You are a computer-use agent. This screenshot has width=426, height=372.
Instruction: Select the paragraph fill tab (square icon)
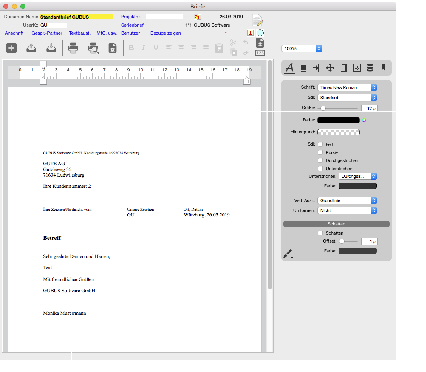[303, 68]
